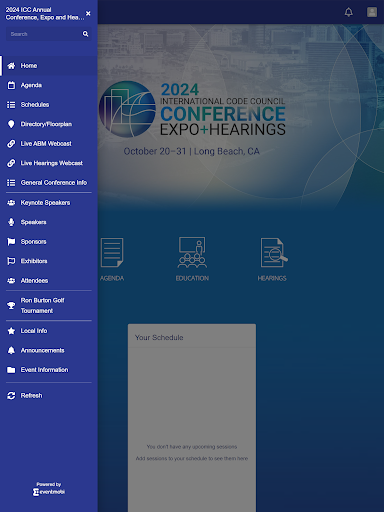
Task: Click the Live Hearings Webcast link icon
Action: [x=11, y=163]
